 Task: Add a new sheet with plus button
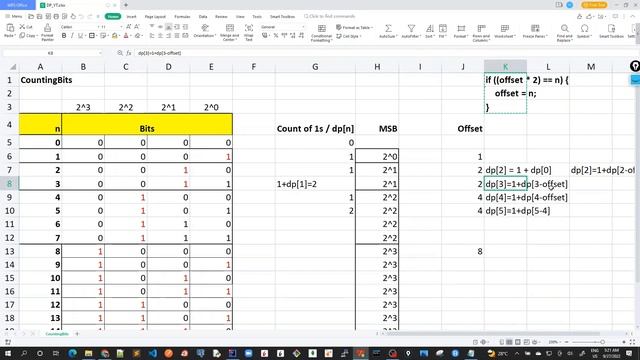pos(77,334)
